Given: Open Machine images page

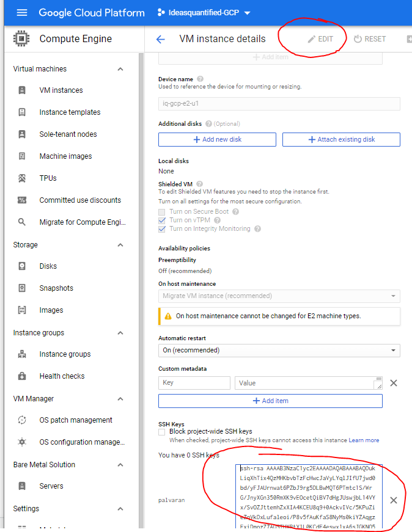Looking at the screenshot, I should point(65,156).
